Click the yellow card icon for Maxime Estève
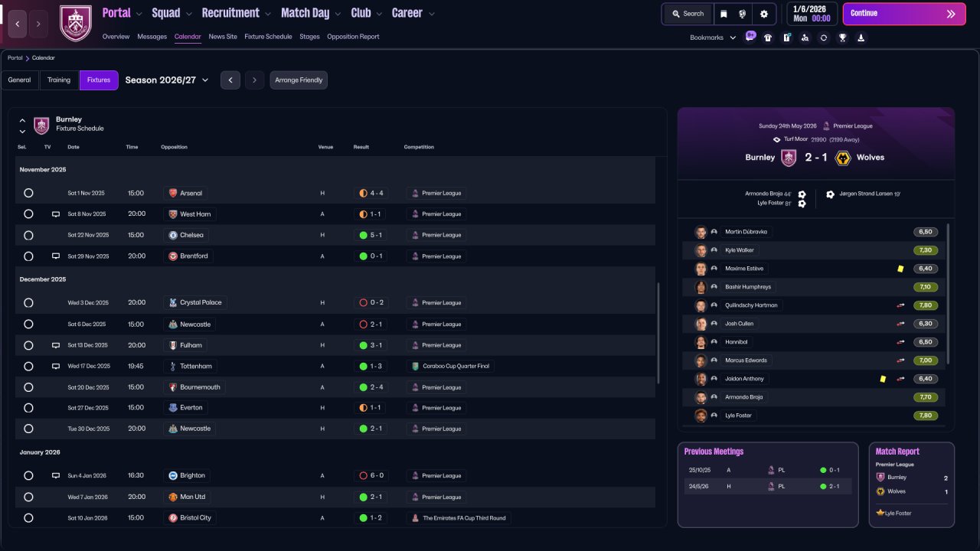This screenshot has width=980, height=551. point(901,269)
